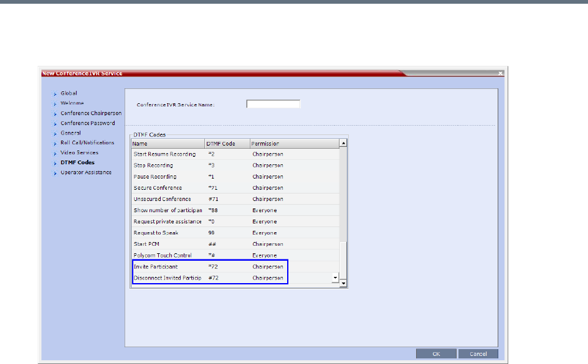Select Request private assistance row
Screen dimensions: 588x364
pos(235,222)
